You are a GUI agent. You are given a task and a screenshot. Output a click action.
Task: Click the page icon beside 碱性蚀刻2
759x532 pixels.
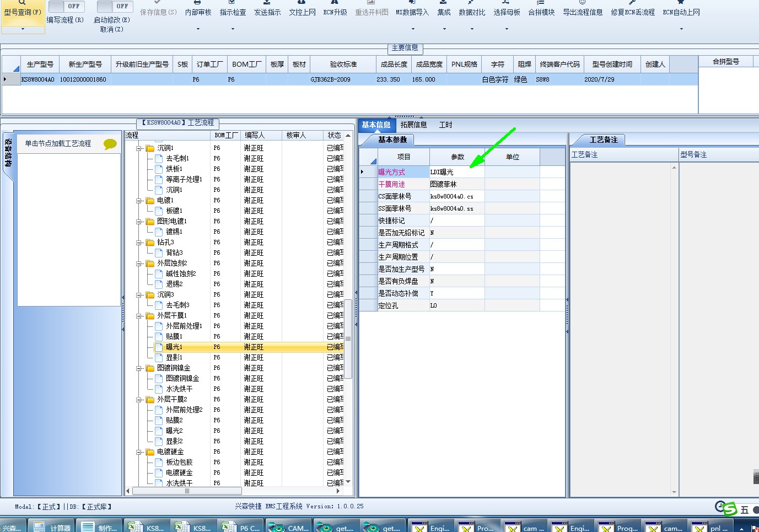159,274
